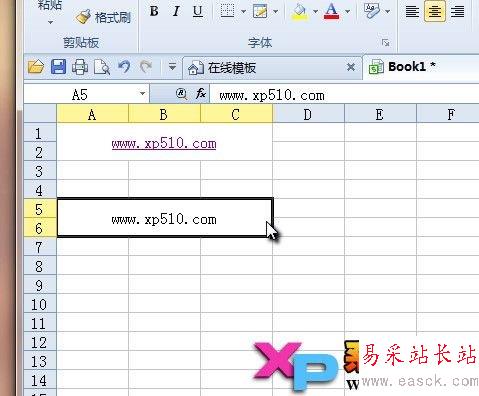Select row 6 header
479x396 pixels.
[40, 228]
